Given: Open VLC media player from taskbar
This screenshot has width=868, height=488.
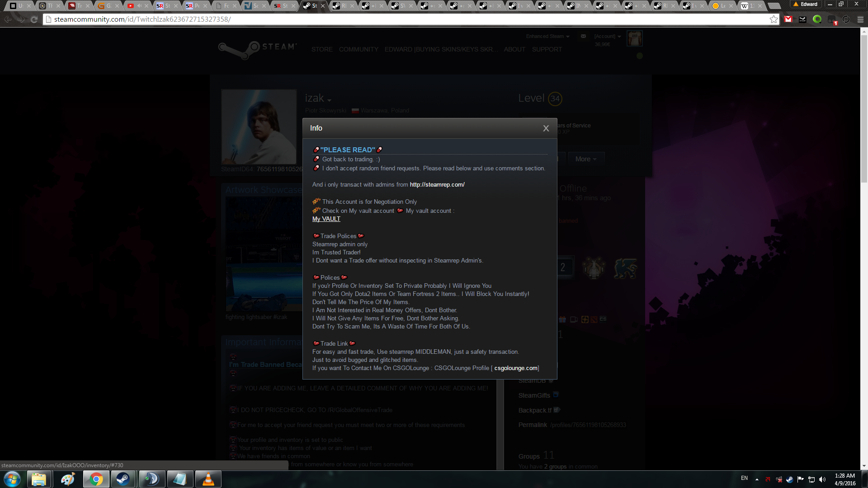Looking at the screenshot, I should point(208,479).
